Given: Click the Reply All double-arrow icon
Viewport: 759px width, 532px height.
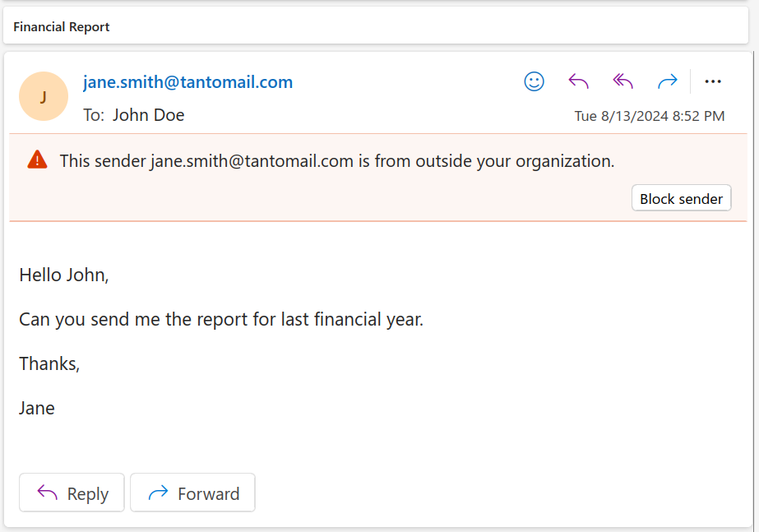Looking at the screenshot, I should click(x=623, y=81).
